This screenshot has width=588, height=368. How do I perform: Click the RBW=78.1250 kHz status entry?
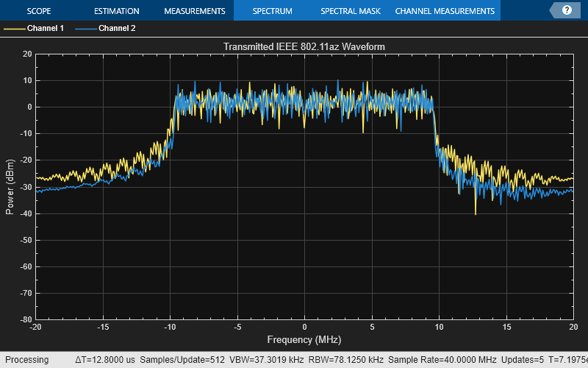tap(345, 360)
